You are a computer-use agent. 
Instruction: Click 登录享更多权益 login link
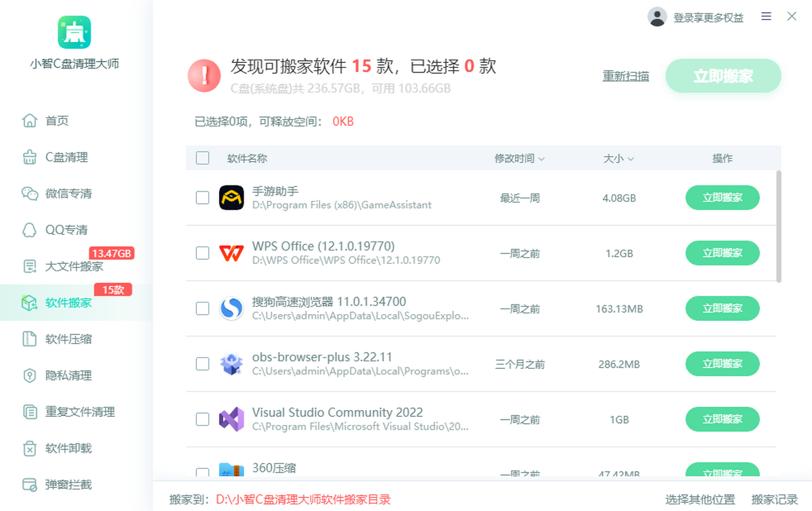[708, 18]
